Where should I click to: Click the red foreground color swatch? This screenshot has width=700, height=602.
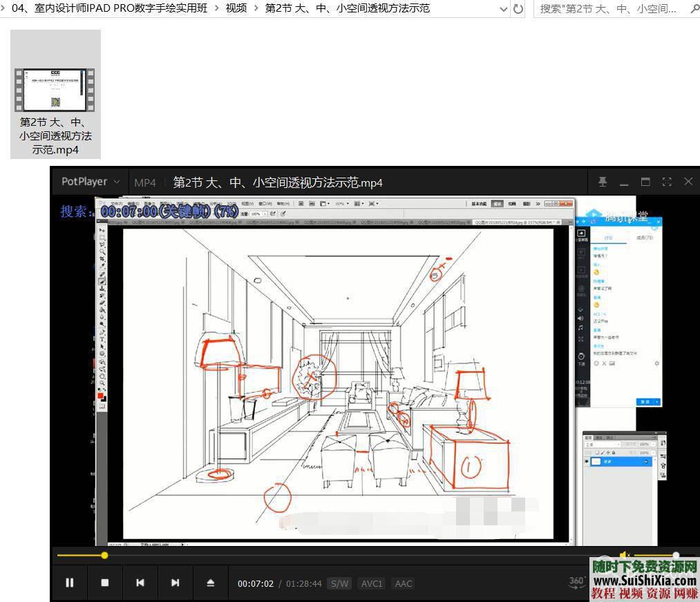(100, 395)
